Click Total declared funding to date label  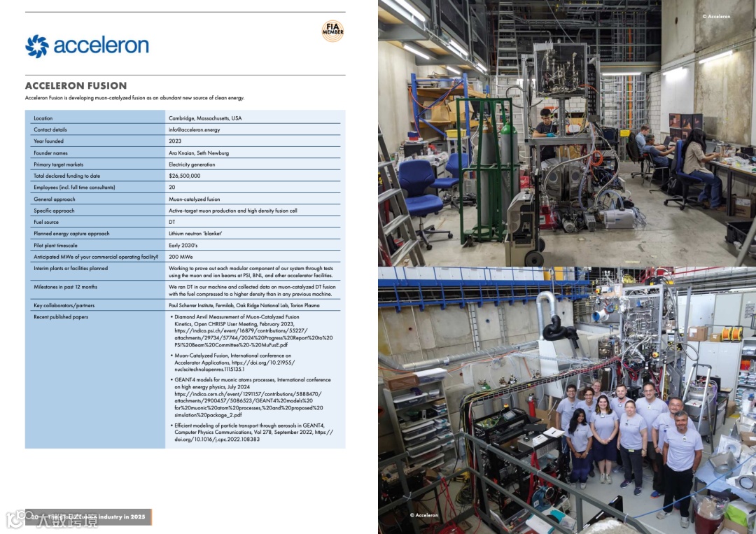coord(67,176)
